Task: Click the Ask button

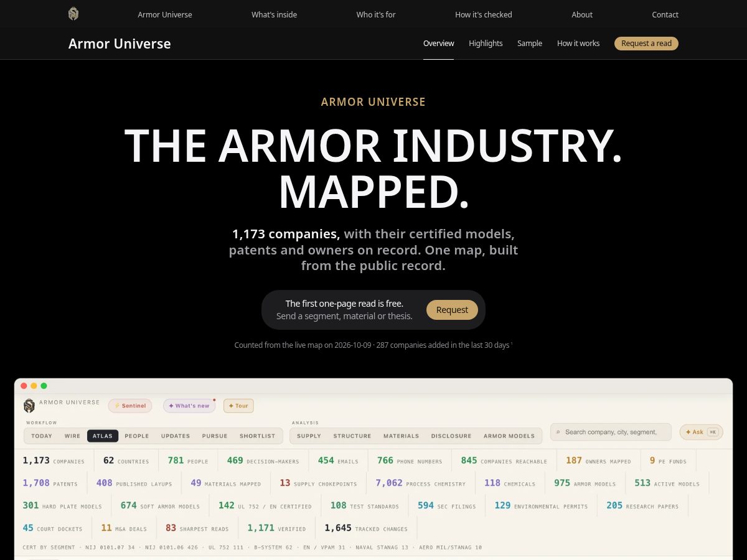Action: tap(701, 432)
